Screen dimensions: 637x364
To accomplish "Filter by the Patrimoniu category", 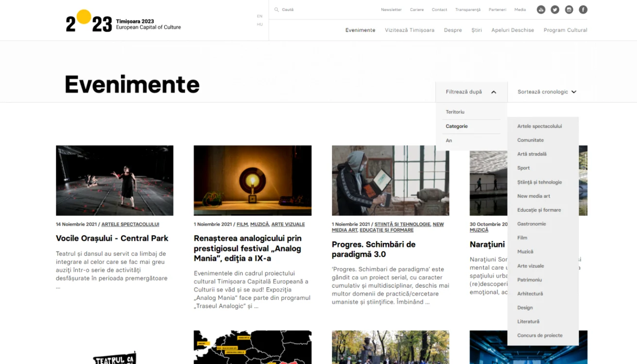I will tap(530, 280).
